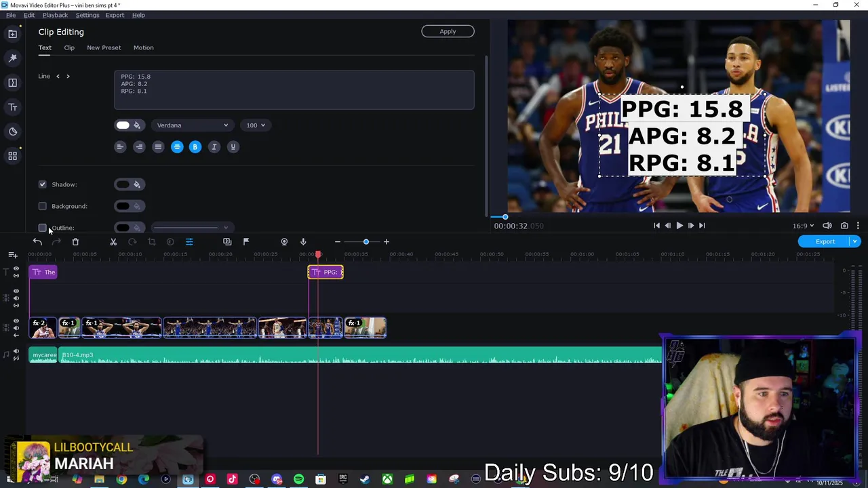Change the 16:9 aspect ratio dropdown

[803, 226]
